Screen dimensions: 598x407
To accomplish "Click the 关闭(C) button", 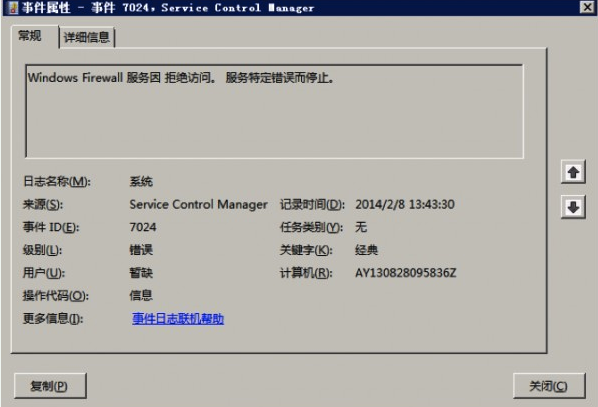I will [x=549, y=386].
